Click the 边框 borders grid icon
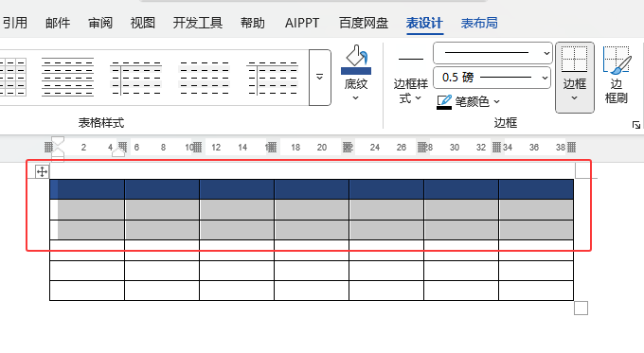This screenshot has width=644, height=353. [x=574, y=60]
